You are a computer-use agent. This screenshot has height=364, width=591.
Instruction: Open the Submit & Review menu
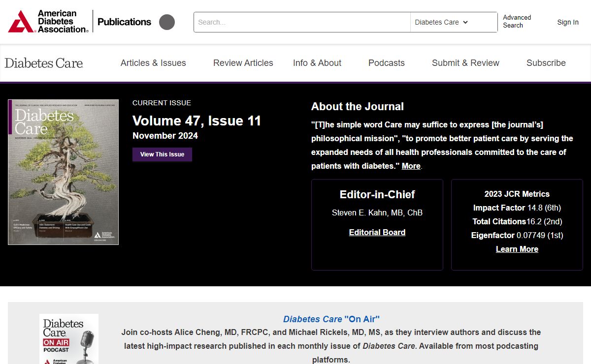(x=465, y=63)
